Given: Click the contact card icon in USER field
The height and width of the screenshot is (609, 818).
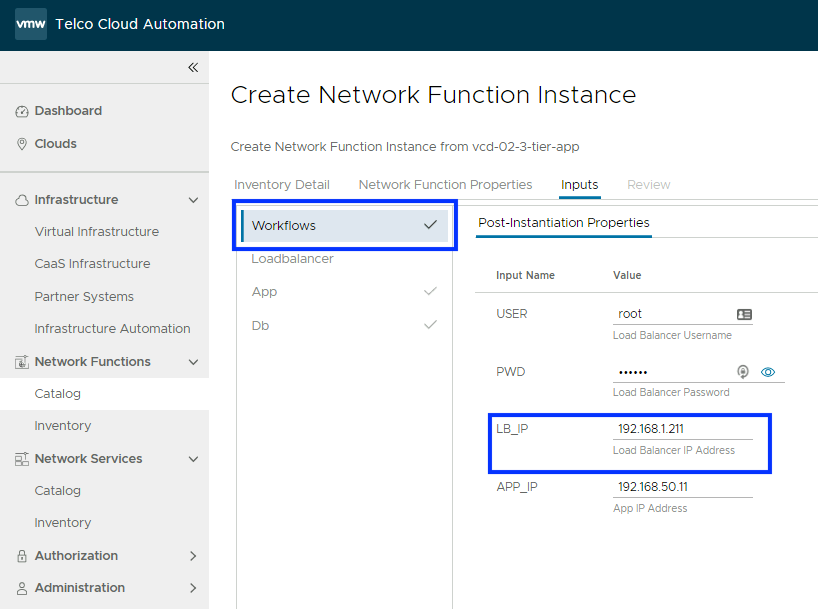Looking at the screenshot, I should pyautogui.click(x=743, y=314).
